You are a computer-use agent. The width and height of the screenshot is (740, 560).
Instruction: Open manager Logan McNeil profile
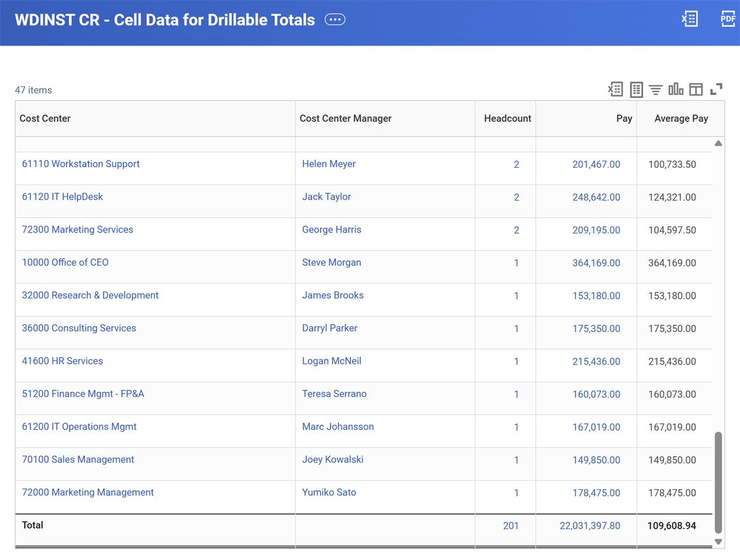click(x=332, y=361)
